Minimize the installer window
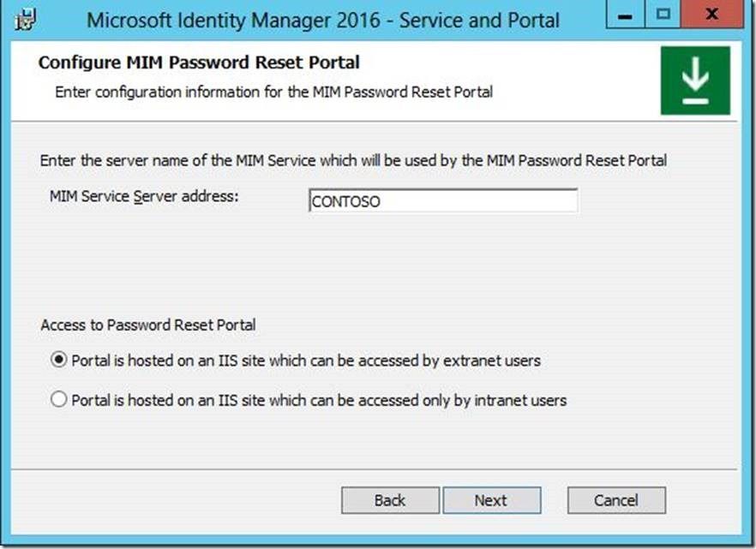Image resolution: width=756 pixels, height=549 pixels. coord(626,15)
